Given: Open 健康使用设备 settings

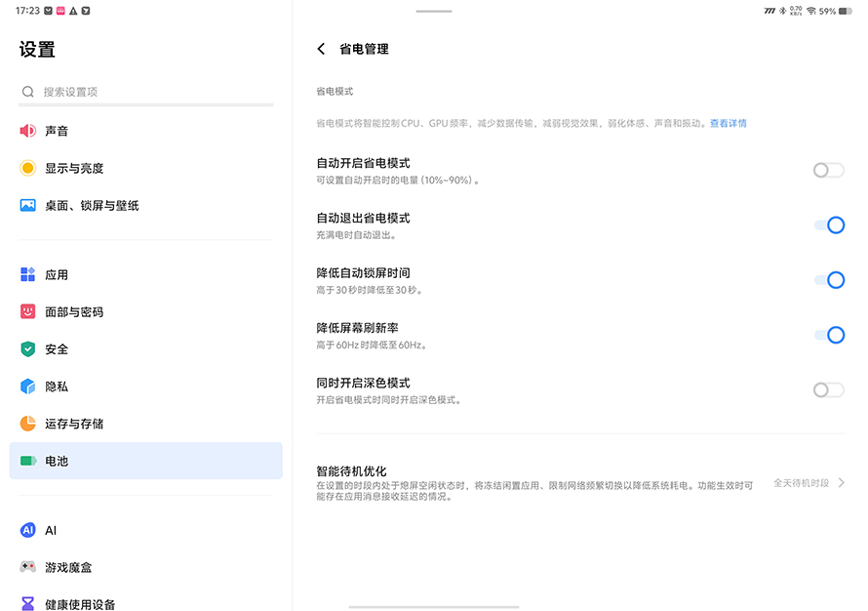Looking at the screenshot, I should 146,600.
